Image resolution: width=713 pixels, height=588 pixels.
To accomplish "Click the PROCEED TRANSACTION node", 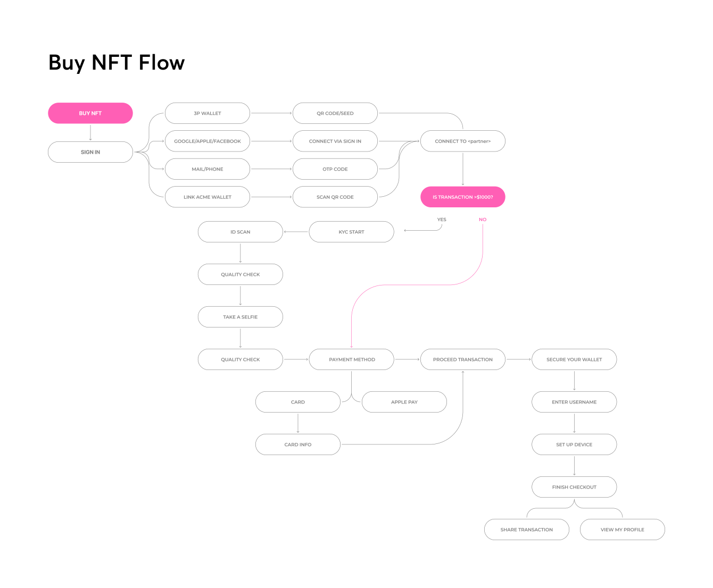I will pos(463,359).
